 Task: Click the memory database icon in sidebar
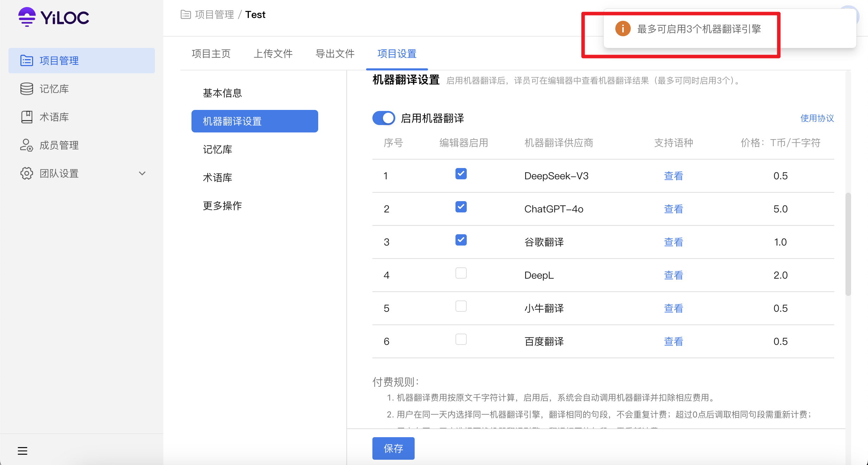click(x=27, y=89)
